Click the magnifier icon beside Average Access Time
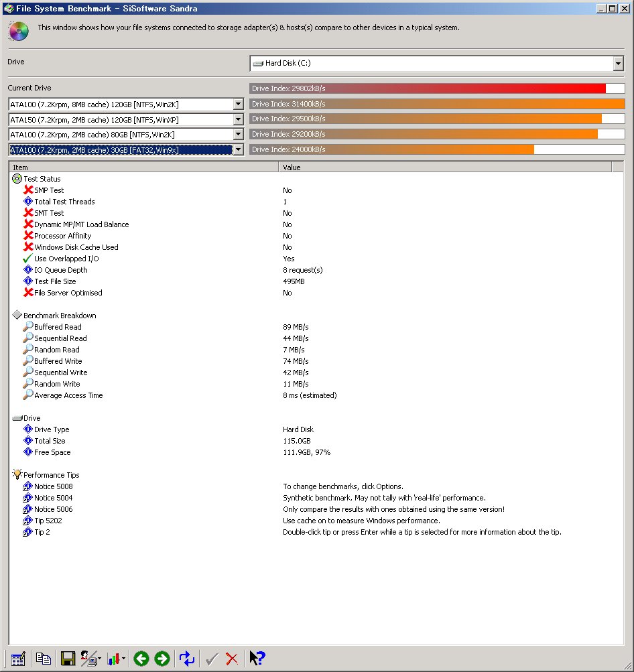The image size is (634, 672). 28,395
